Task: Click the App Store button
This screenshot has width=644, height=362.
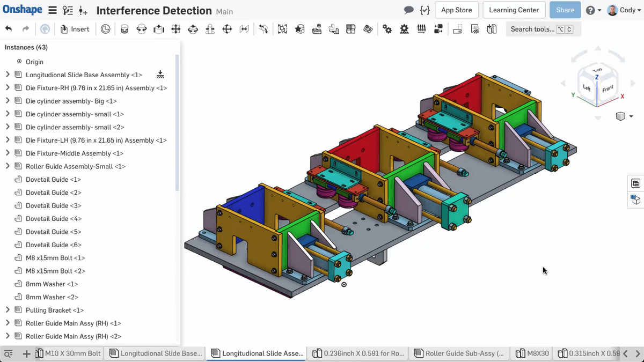Action: click(456, 10)
